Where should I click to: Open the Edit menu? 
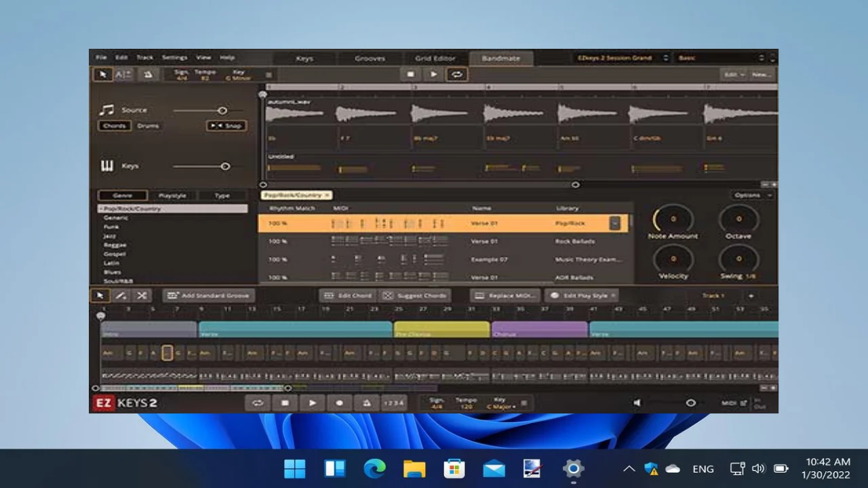[121, 58]
